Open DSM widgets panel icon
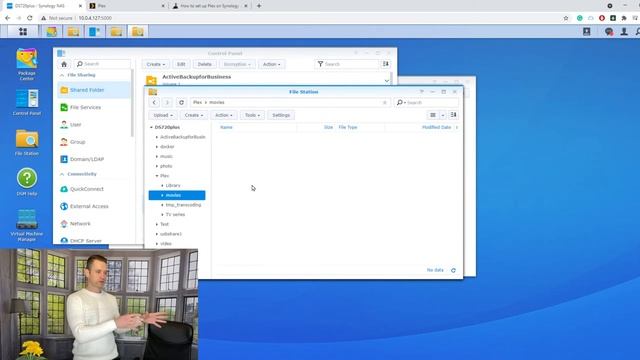640x360 pixels. (x=587, y=31)
